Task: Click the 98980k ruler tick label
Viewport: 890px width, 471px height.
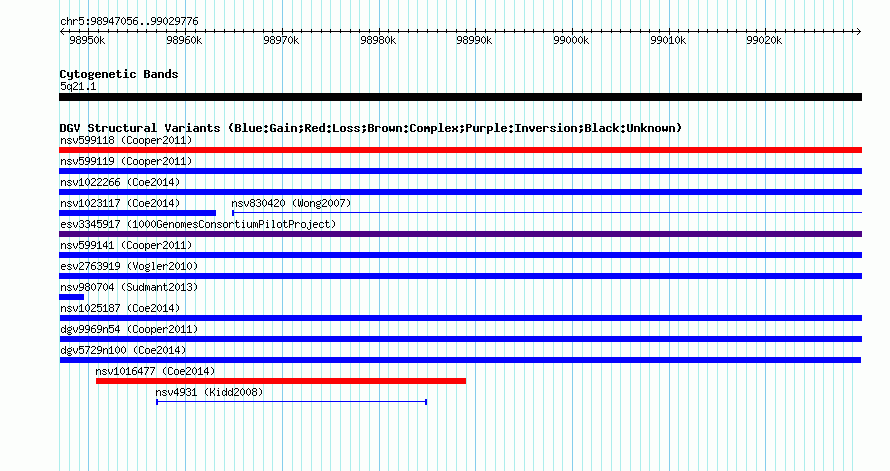Action: (378, 40)
